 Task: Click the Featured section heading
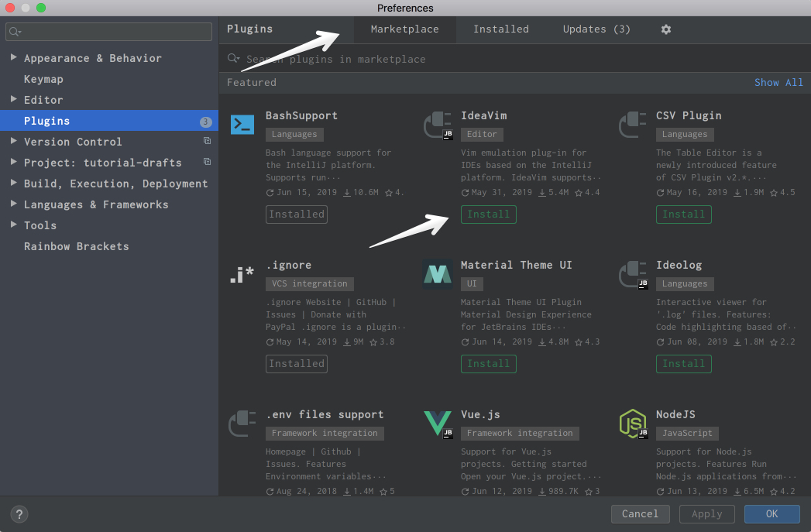pos(252,83)
